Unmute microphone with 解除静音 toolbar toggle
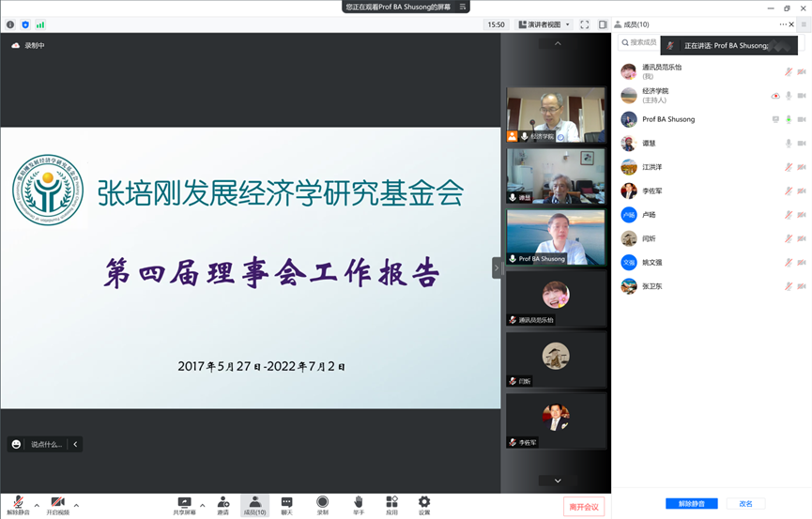 click(x=18, y=505)
